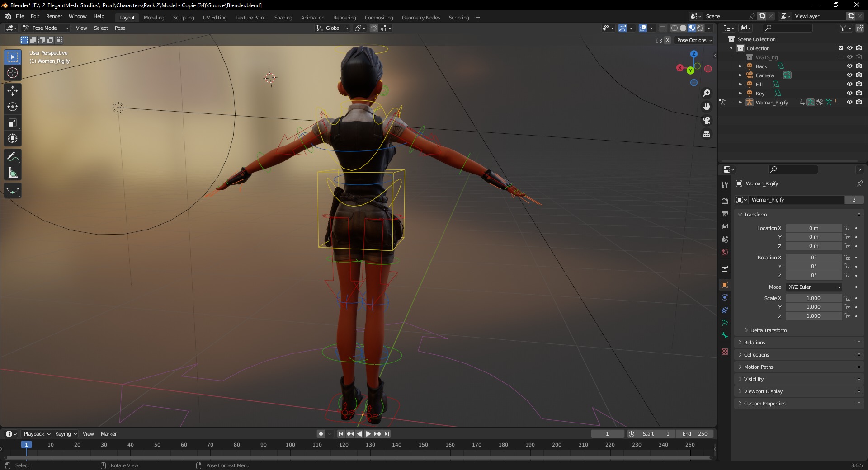The image size is (868, 470).
Task: Activate the Cursor tool
Action: (x=13, y=73)
